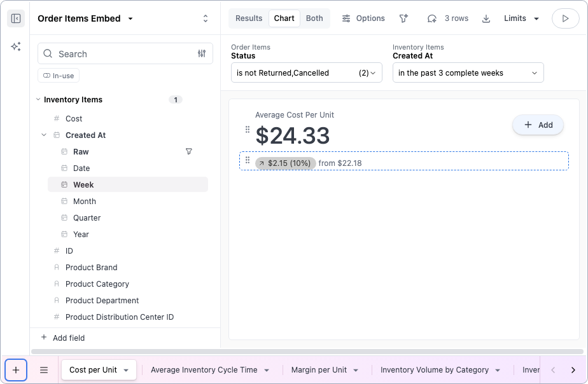
Task: Collapse the Created At field group
Action: point(44,135)
